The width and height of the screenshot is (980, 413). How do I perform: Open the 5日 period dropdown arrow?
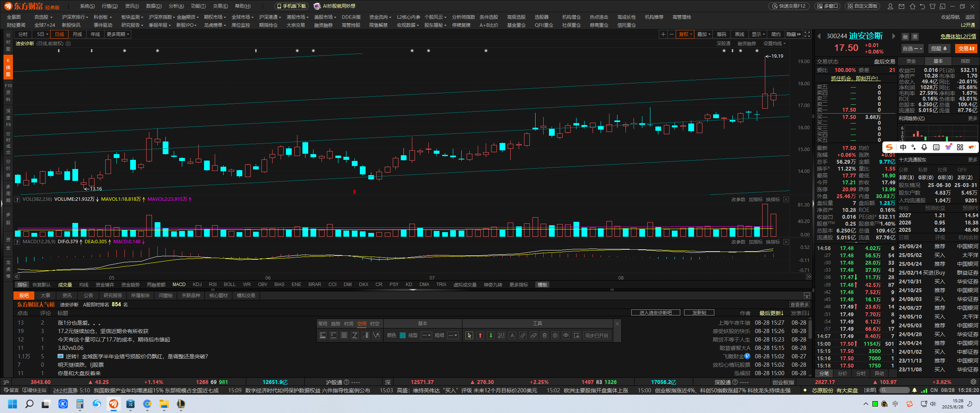[x=47, y=34]
